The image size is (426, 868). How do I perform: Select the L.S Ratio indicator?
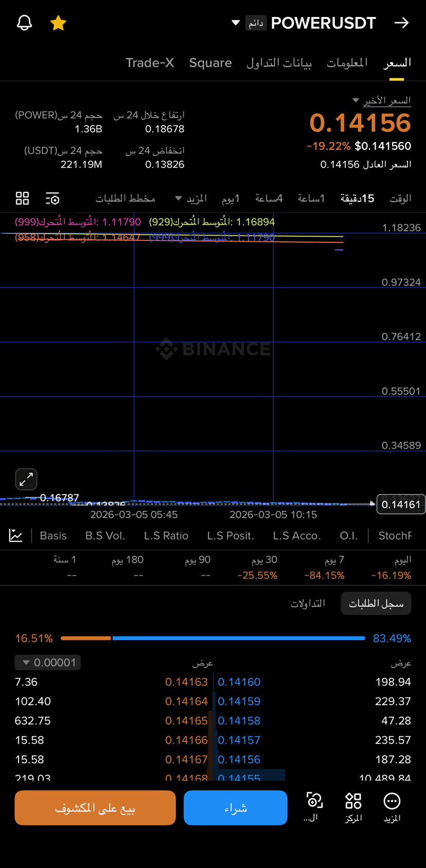click(x=166, y=535)
